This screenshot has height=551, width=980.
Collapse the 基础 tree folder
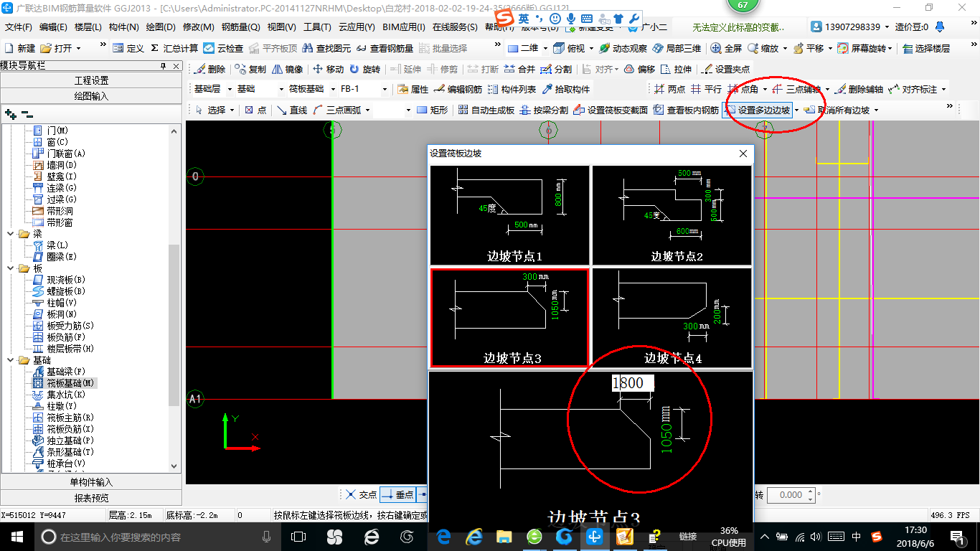tap(10, 360)
